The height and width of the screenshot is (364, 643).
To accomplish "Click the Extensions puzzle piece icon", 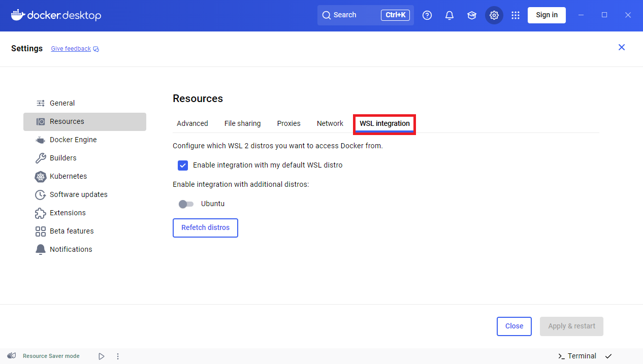I will click(x=40, y=213).
